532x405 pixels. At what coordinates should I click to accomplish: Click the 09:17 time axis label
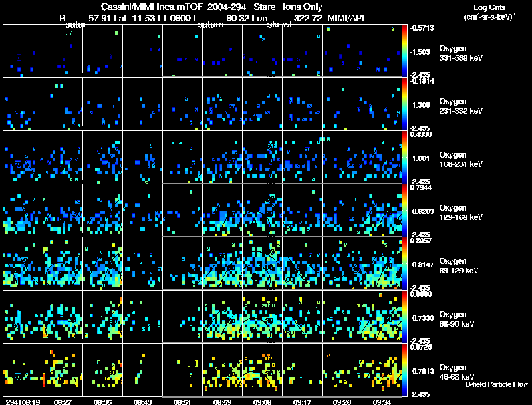point(302,402)
